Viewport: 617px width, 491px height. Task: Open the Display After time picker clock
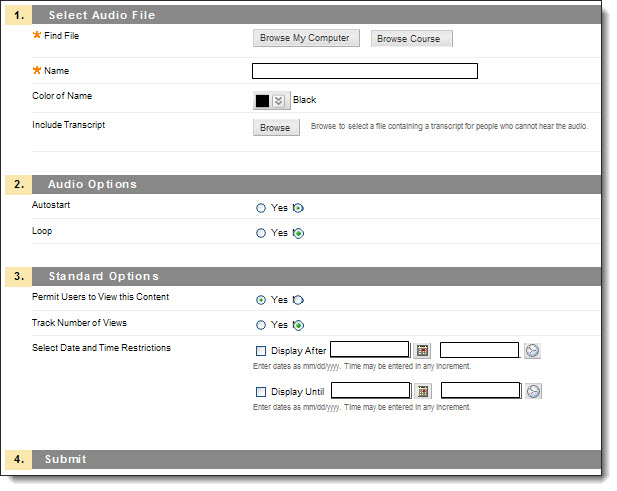click(532, 350)
